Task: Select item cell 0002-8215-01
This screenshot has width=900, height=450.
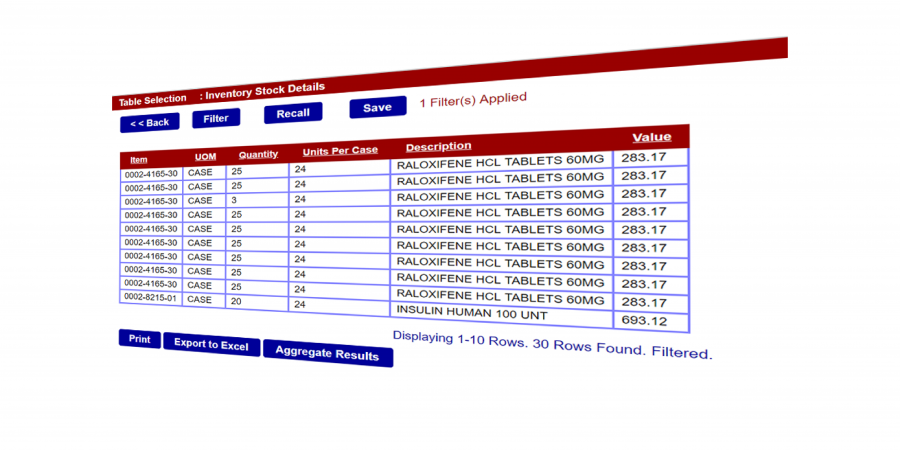Action: (x=151, y=297)
